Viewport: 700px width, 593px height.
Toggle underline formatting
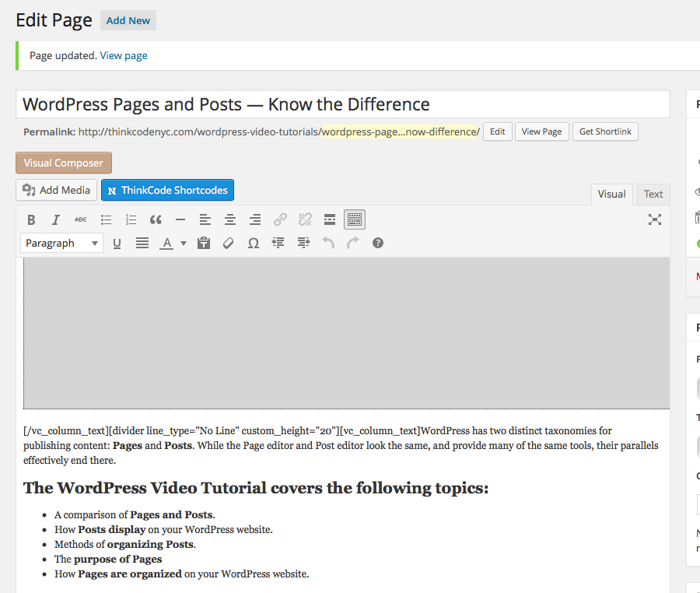pos(117,244)
